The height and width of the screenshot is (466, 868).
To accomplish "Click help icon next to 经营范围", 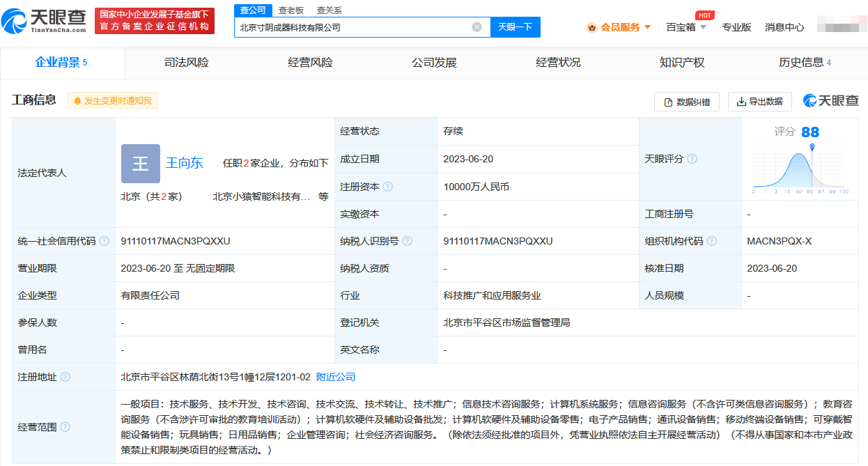I will coord(65,427).
